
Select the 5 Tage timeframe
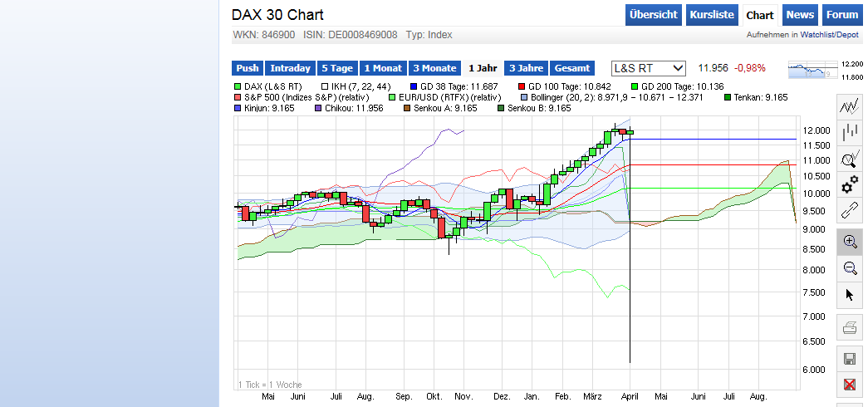coord(337,68)
